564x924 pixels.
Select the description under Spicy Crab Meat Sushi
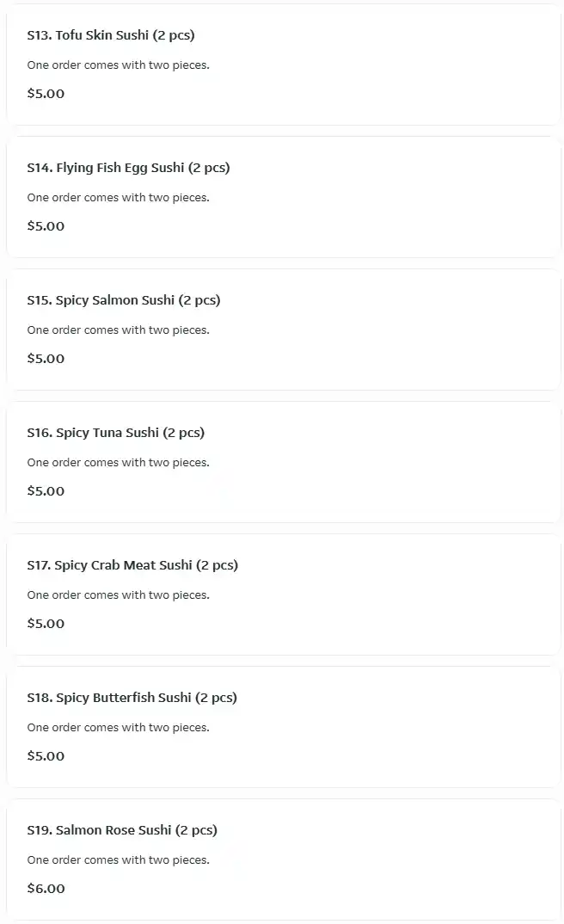click(118, 595)
